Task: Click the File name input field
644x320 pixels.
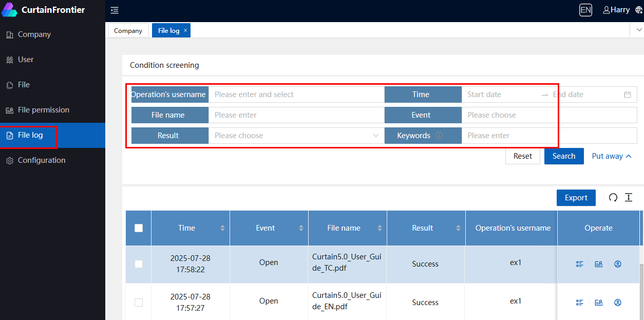Action: point(296,115)
